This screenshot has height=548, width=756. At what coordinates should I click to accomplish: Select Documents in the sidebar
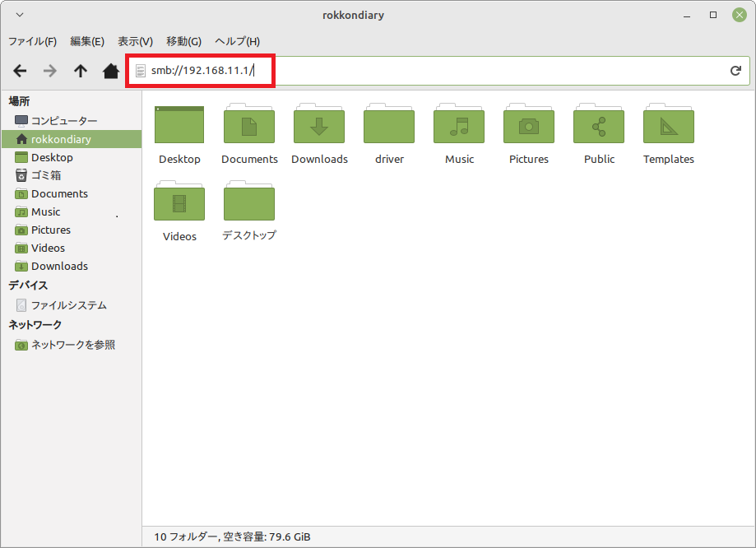click(x=72, y=193)
